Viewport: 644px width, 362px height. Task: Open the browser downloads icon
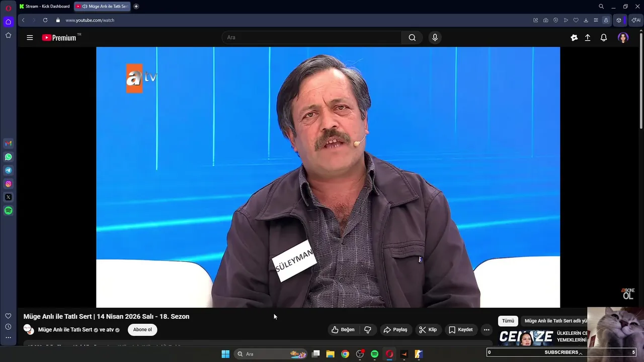coord(586,20)
